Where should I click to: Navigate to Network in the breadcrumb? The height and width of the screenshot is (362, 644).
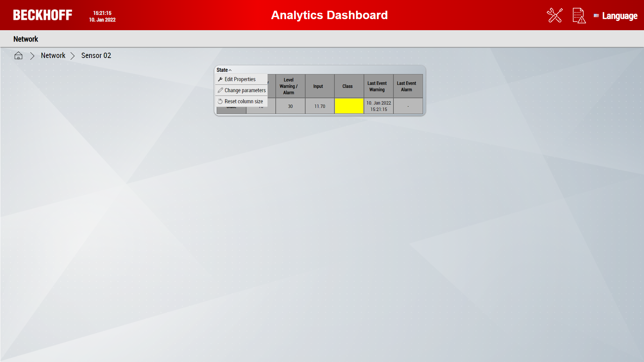(53, 56)
